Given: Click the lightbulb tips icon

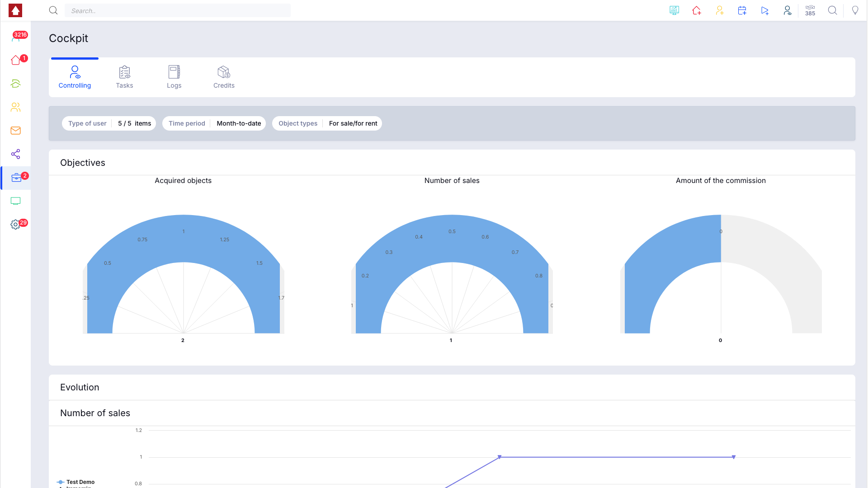Looking at the screenshot, I should pos(855,10).
